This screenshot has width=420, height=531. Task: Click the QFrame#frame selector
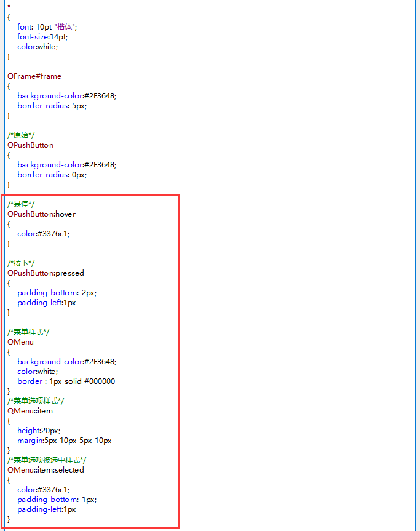pyautogui.click(x=34, y=76)
